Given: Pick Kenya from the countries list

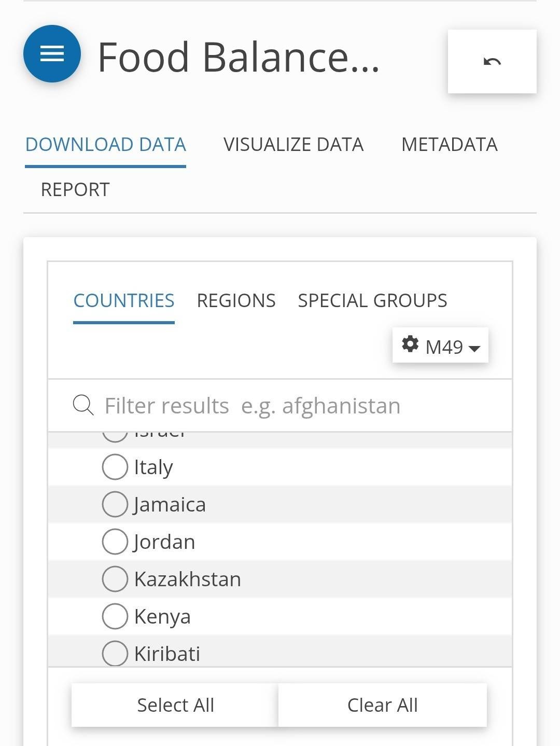Looking at the screenshot, I should click(x=115, y=616).
